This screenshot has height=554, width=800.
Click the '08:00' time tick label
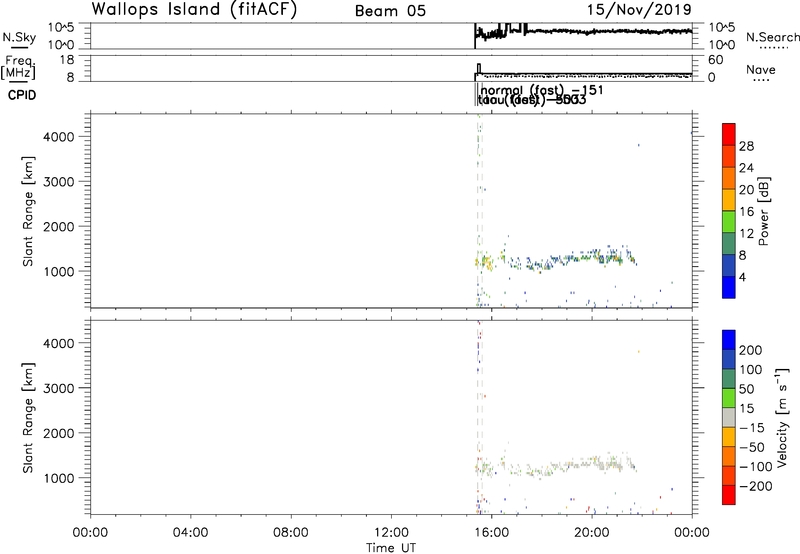(x=290, y=533)
